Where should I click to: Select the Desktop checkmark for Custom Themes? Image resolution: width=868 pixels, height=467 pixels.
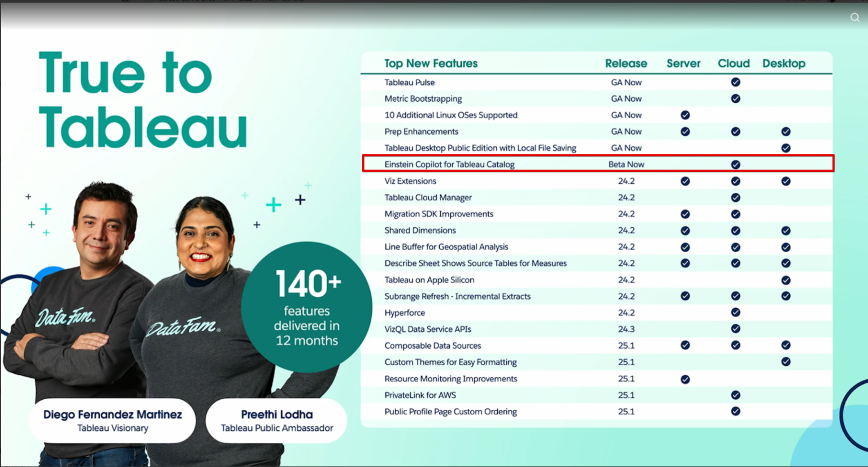click(x=785, y=362)
